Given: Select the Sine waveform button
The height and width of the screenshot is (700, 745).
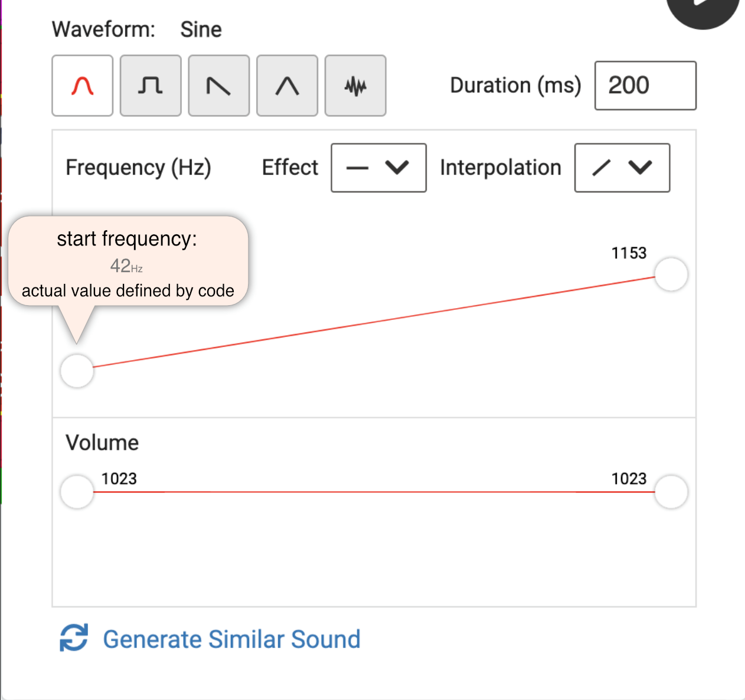Looking at the screenshot, I should pos(82,86).
